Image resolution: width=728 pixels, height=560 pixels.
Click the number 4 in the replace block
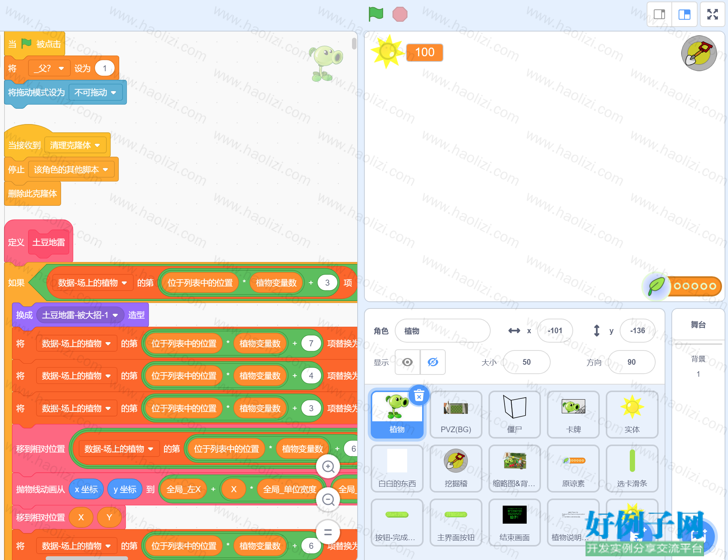pyautogui.click(x=311, y=376)
